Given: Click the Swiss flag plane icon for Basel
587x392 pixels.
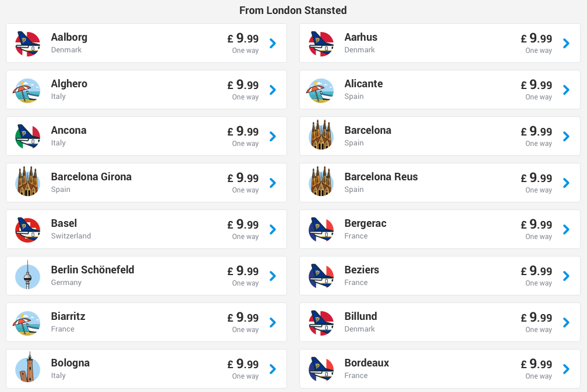Looking at the screenshot, I should pyautogui.click(x=28, y=230).
